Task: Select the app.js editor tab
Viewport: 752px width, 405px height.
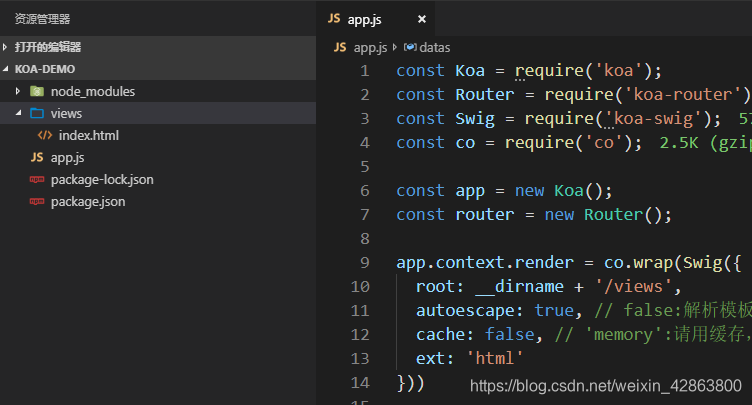Action: tap(376, 19)
